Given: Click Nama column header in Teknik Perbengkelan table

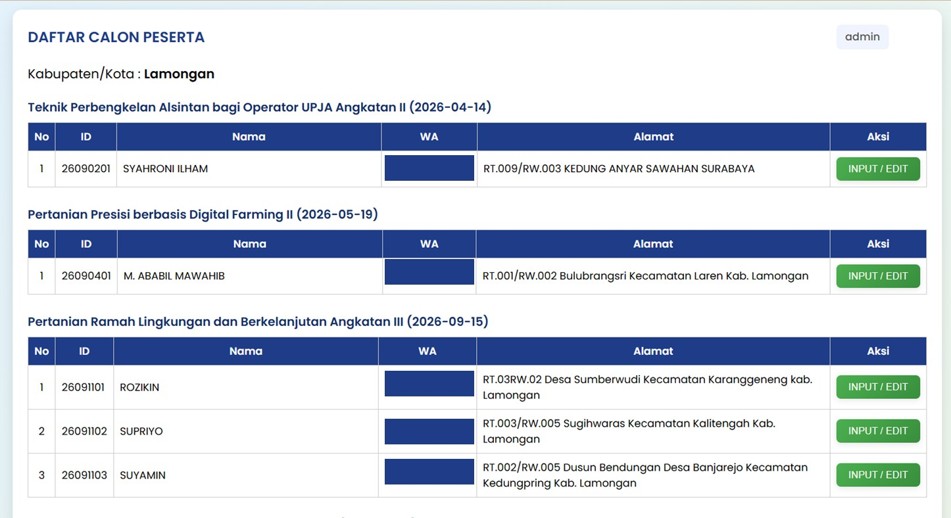Looking at the screenshot, I should (249, 136).
